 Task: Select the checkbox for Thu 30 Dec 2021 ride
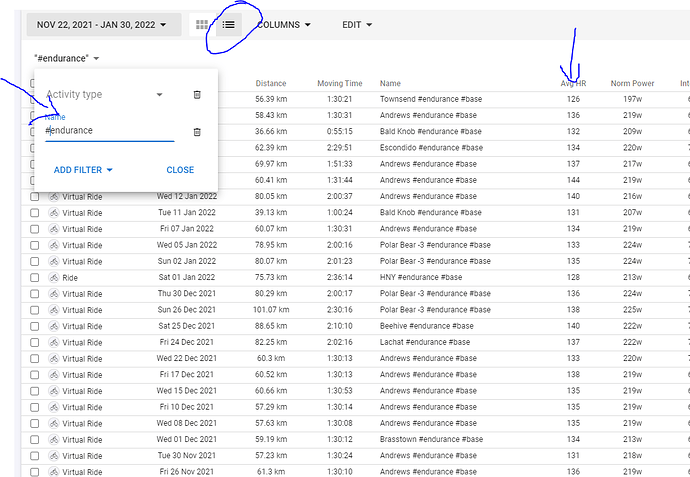[35, 294]
